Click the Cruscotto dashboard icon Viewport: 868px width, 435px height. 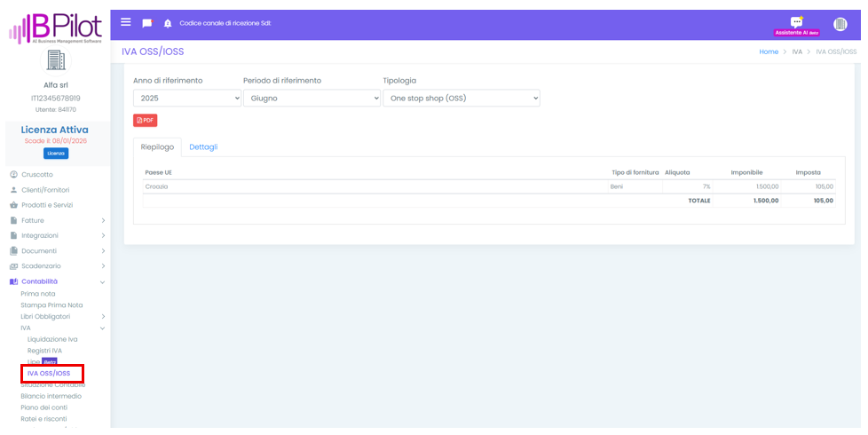(14, 174)
